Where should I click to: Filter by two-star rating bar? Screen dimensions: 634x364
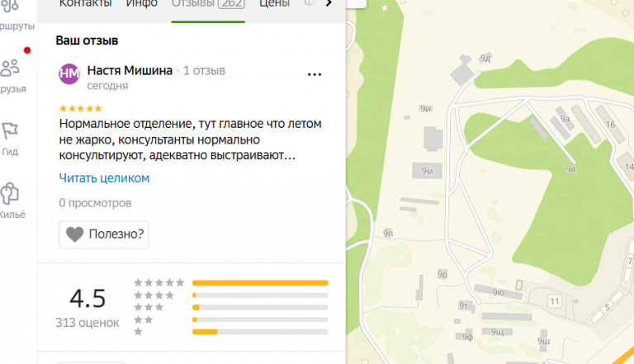click(260, 319)
